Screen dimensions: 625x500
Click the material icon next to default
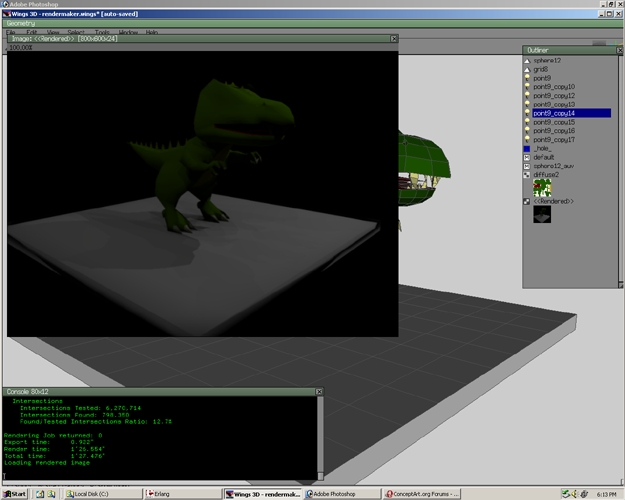point(527,157)
